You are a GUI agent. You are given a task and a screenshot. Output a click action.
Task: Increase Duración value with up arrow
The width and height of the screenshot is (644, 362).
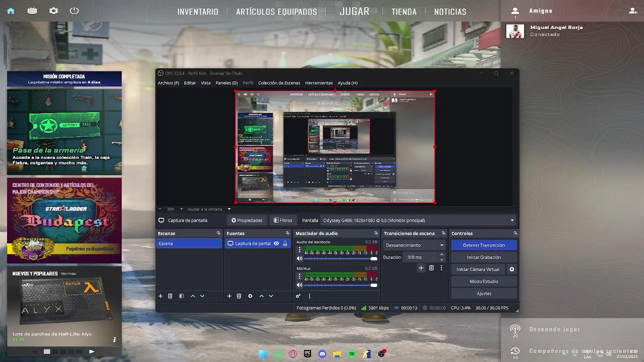click(x=442, y=255)
